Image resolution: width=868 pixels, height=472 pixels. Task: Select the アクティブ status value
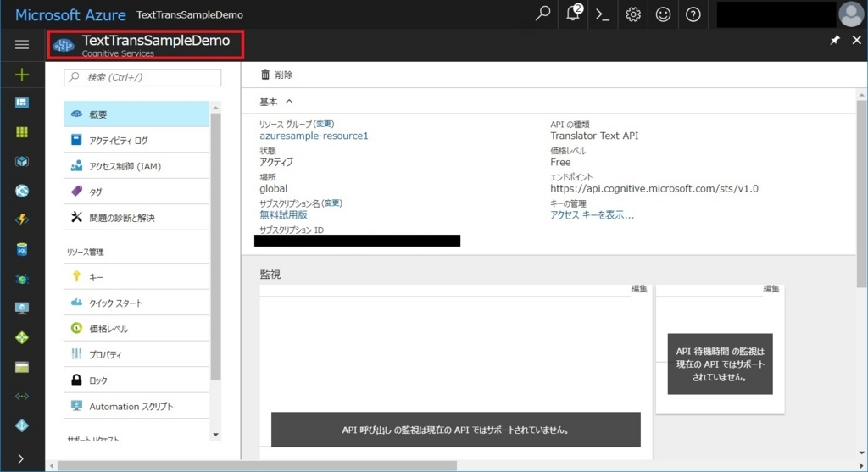tap(277, 162)
